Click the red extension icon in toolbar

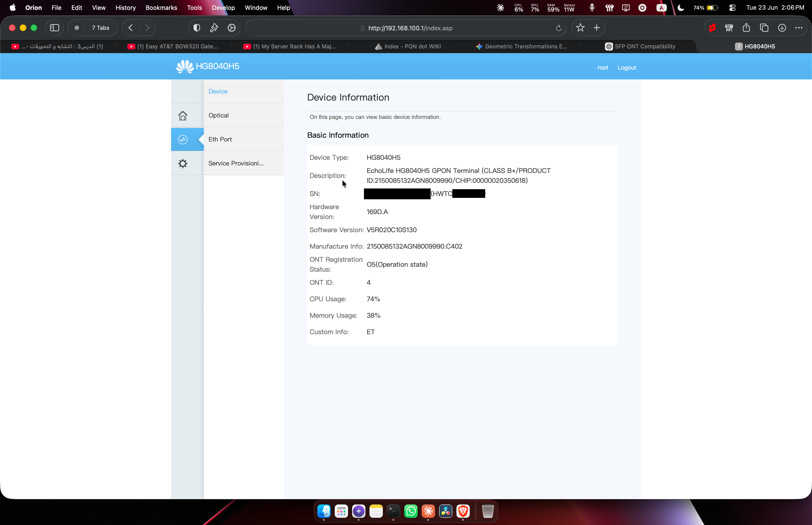click(x=712, y=28)
